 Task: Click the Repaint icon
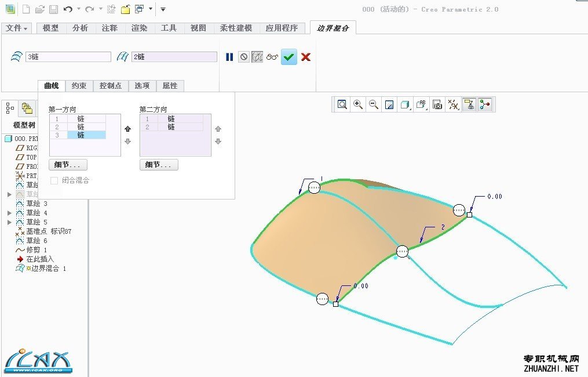389,104
